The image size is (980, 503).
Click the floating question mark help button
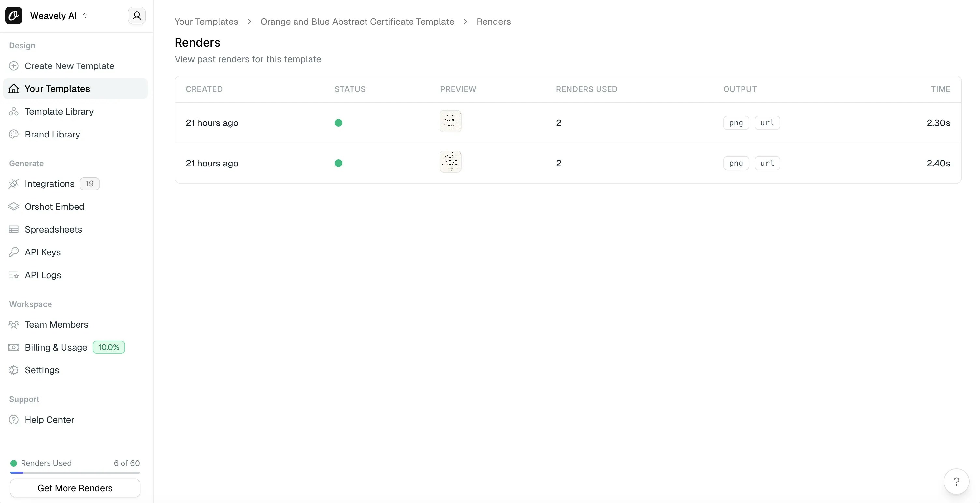957,481
